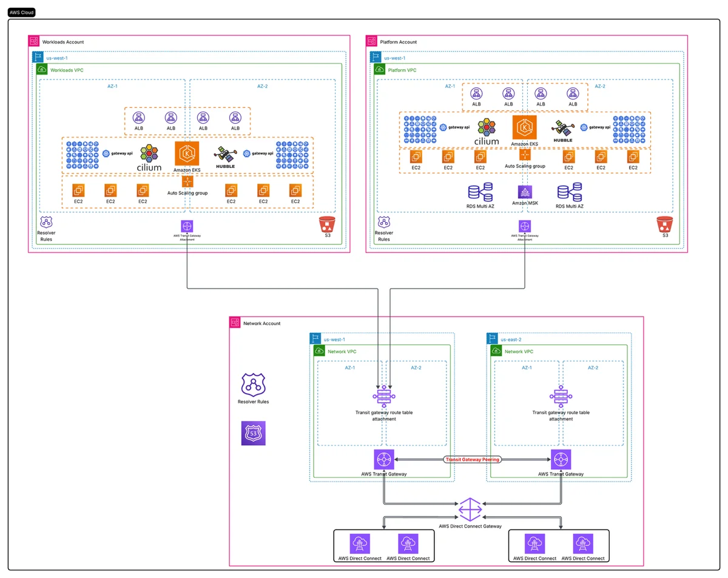Screen dimensions: 728x578
Task: Select the Platform VPC cloud icon
Action: (379, 69)
